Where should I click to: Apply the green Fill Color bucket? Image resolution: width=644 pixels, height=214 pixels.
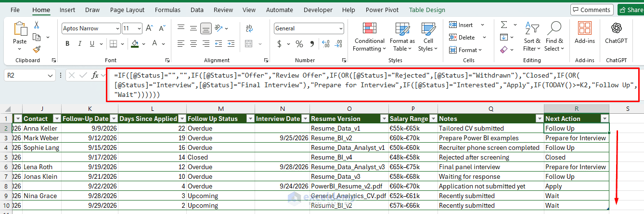coord(135,44)
